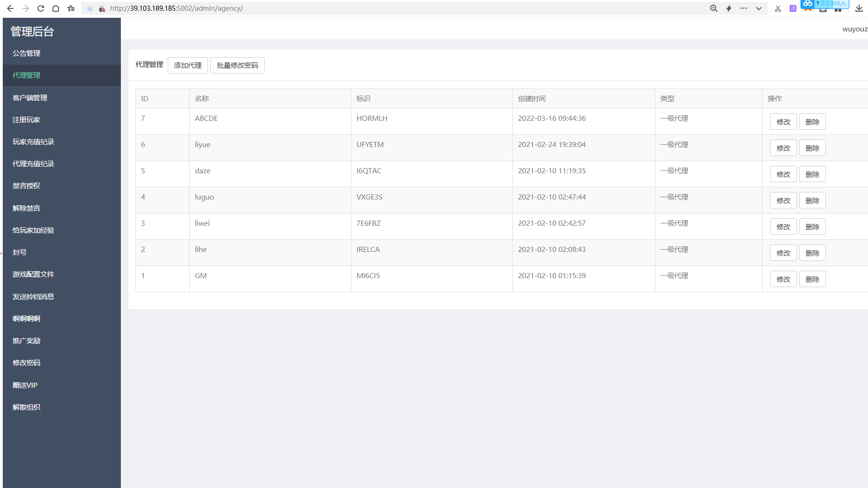868x488 pixels.
Task: Click the zoom magnifier icon in address bar
Action: point(713,8)
